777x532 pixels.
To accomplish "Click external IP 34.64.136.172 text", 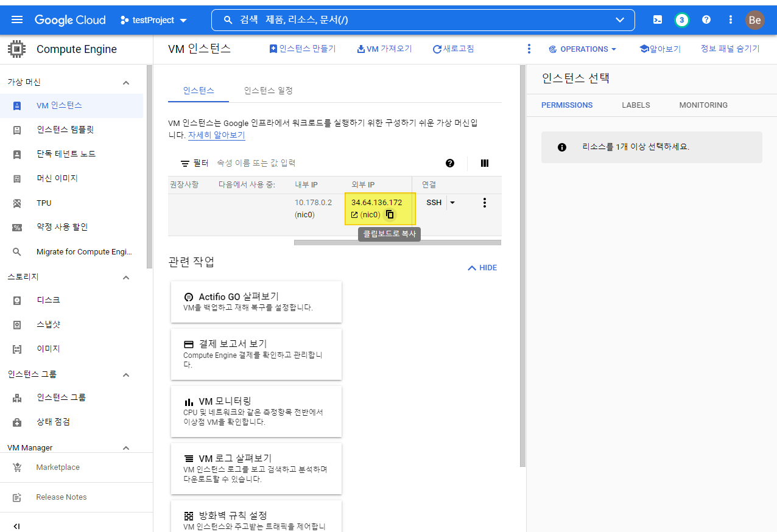I will (x=377, y=203).
